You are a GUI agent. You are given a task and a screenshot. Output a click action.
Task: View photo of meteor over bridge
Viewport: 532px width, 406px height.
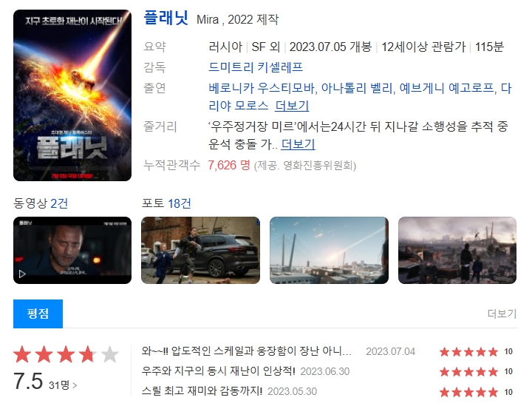click(x=329, y=250)
